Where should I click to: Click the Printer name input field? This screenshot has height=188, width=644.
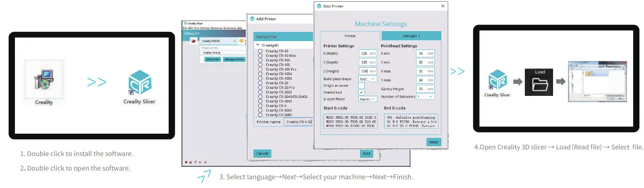coord(299,122)
